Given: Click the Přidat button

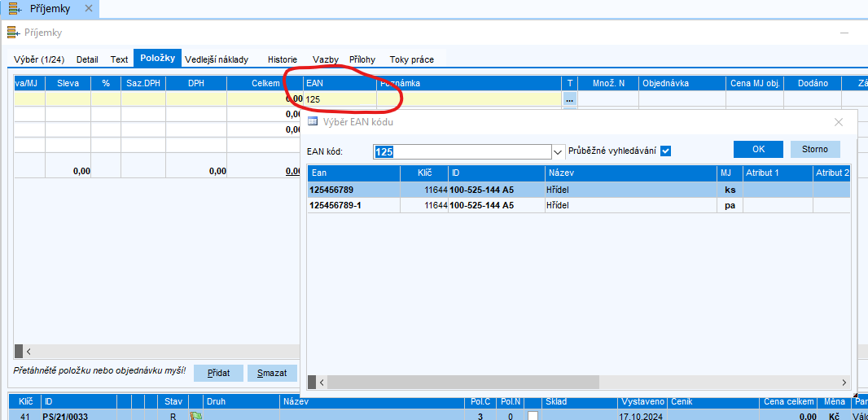Looking at the screenshot, I should (218, 373).
